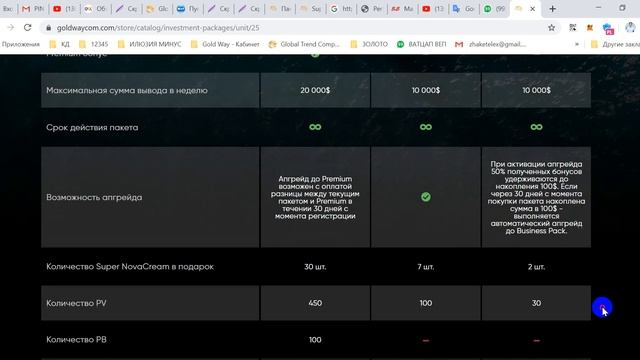Click the green checkmark in the Возможность апгрейда row
640x360 pixels.
click(x=426, y=197)
